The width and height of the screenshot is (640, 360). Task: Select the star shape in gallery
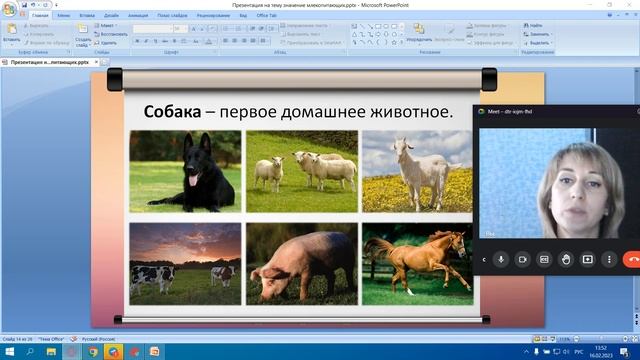[x=394, y=42]
